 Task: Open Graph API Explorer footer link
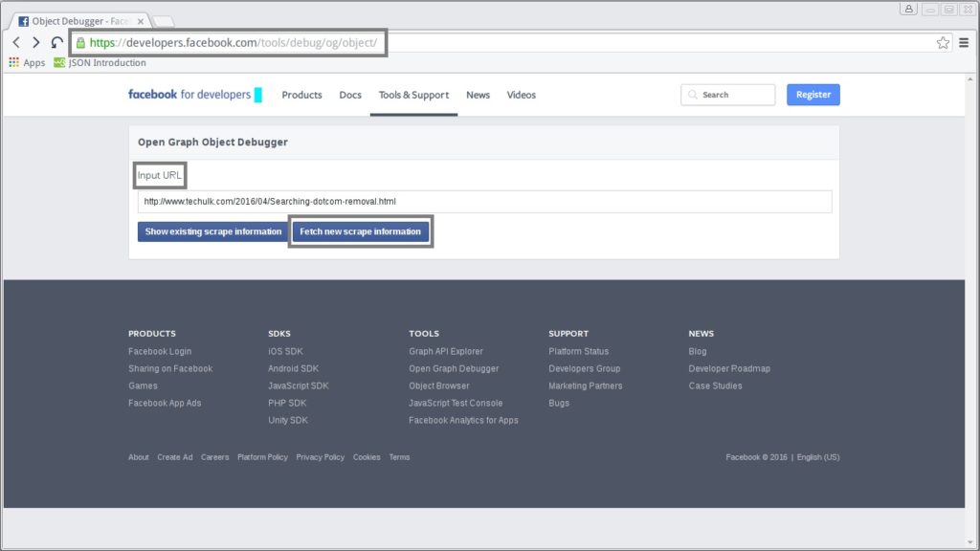(446, 351)
